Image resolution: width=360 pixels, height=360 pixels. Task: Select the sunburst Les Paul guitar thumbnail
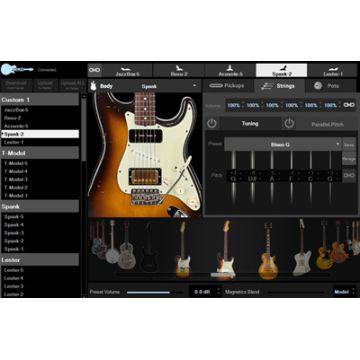pyautogui.click(x=268, y=251)
